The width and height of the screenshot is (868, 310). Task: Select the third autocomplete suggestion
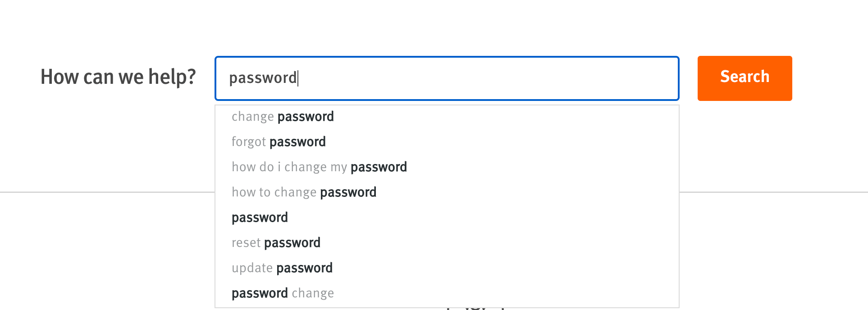(x=319, y=167)
